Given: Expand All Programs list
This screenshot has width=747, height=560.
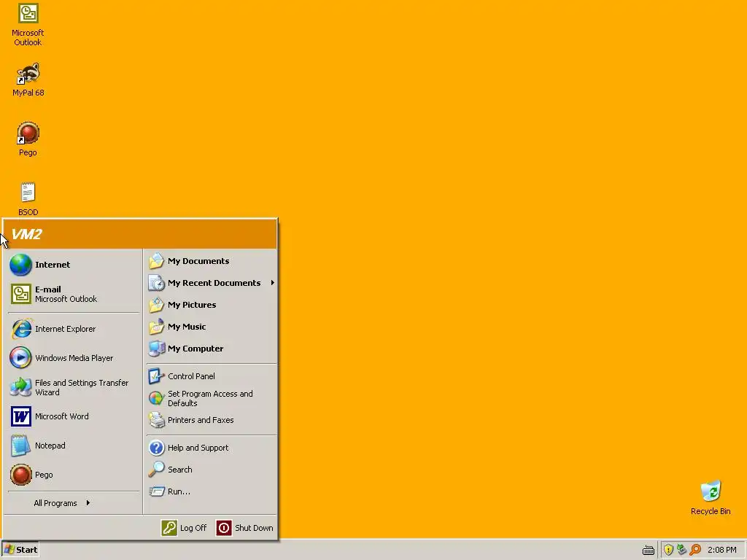Looking at the screenshot, I should 74,503.
